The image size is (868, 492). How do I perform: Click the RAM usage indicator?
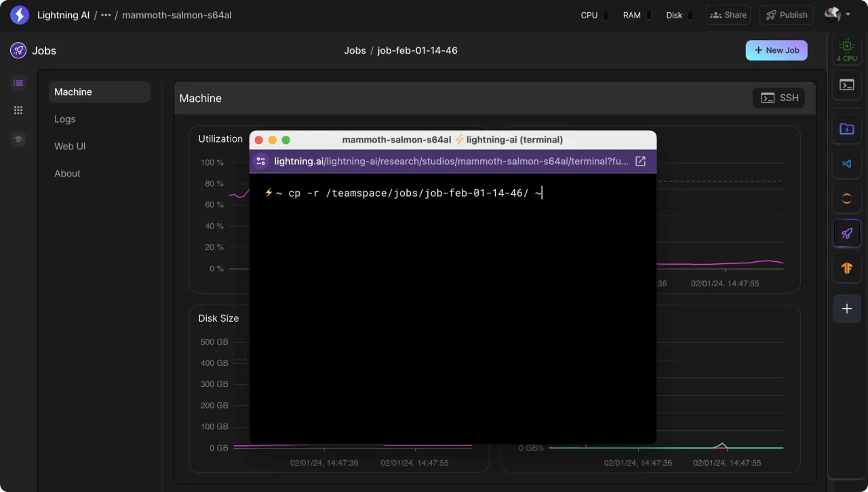point(637,15)
